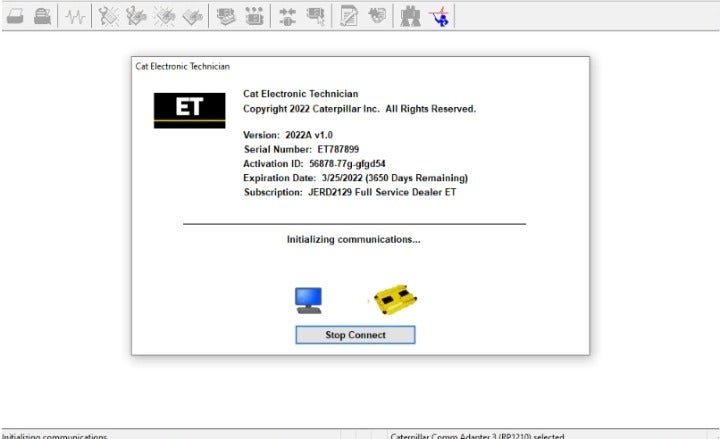Open Active Diagnostic Codes toolbar icon
Image resolution: width=720 pixels, height=439 pixels.
[108, 17]
